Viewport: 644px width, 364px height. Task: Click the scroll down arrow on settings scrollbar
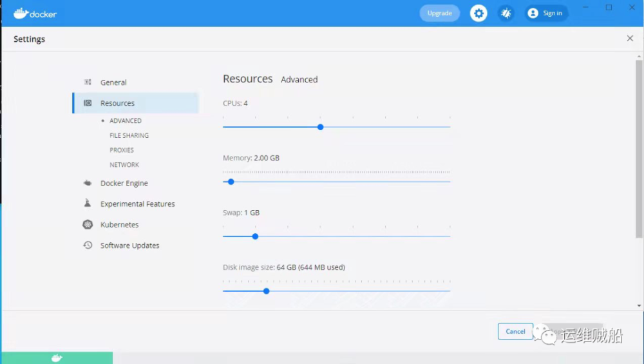coord(639,305)
